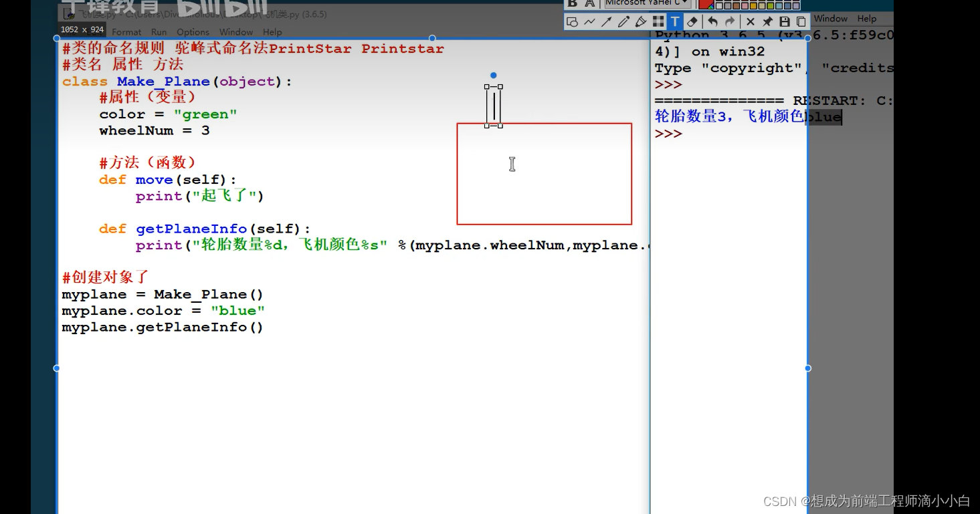Image resolution: width=980 pixels, height=514 pixels.
Task: Open the editor's Format menu
Action: 126,32
